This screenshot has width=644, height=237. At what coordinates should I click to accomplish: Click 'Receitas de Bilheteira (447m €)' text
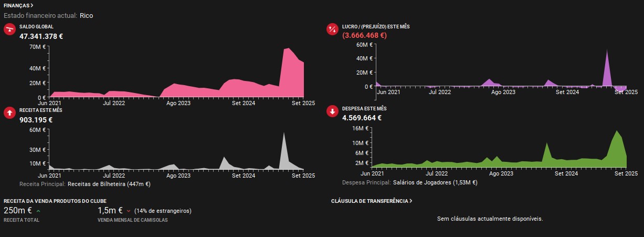point(110,184)
